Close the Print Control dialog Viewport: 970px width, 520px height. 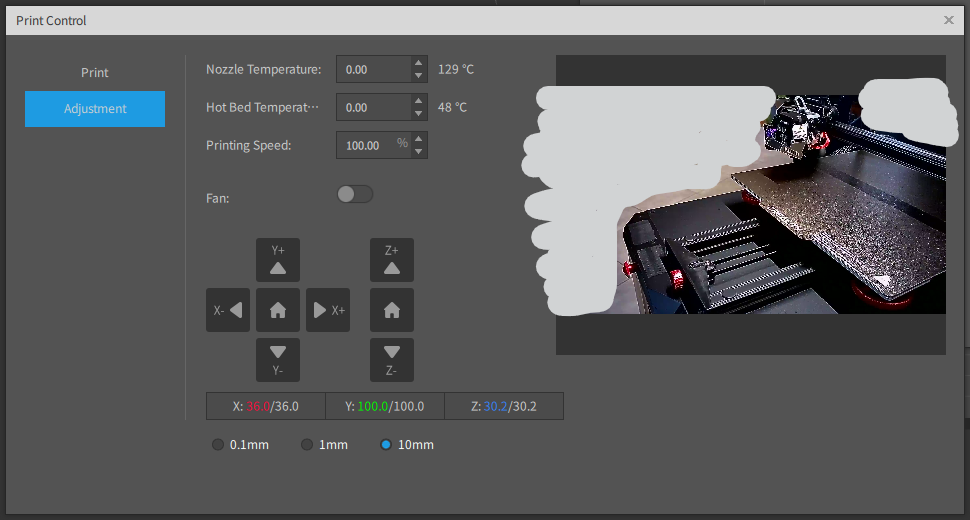[x=948, y=20]
